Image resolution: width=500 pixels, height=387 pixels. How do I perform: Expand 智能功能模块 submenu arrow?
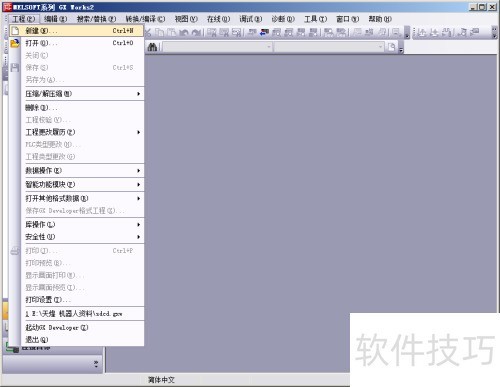click(x=138, y=185)
